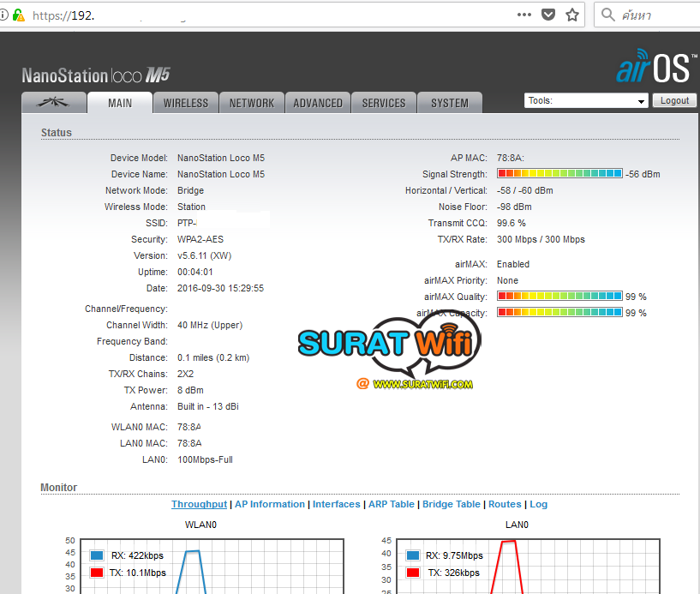Screen dimensions: 700x594
Task: Click the airMAX Capacity bar
Action: point(559,312)
